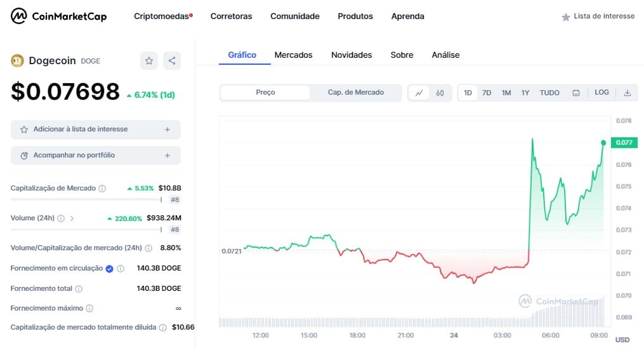Viewport: 644px width, 348px height.
Task: Switch to Novidades tab
Action: (352, 55)
